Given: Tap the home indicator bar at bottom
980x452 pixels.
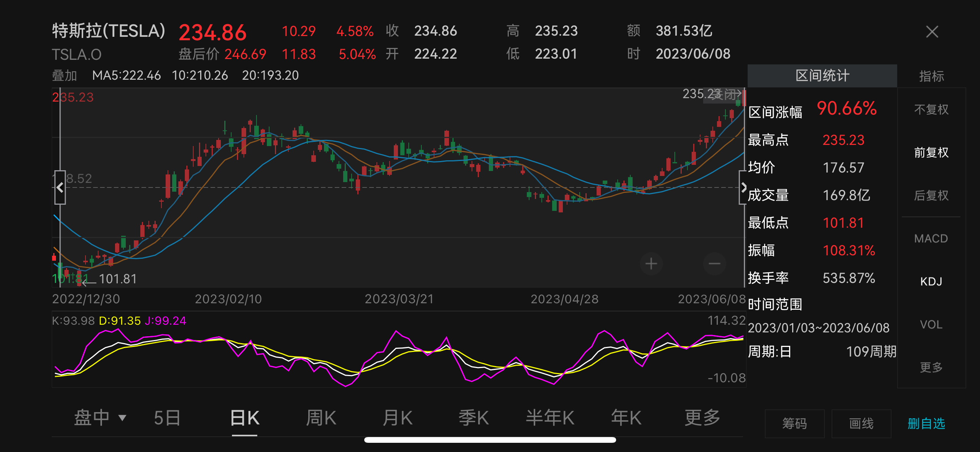Looking at the screenshot, I should point(490,440).
